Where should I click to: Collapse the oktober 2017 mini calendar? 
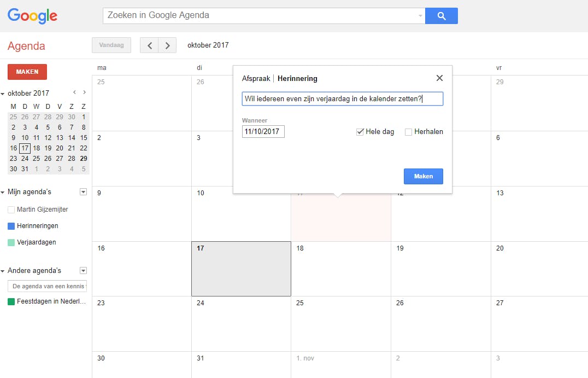pyautogui.click(x=3, y=94)
